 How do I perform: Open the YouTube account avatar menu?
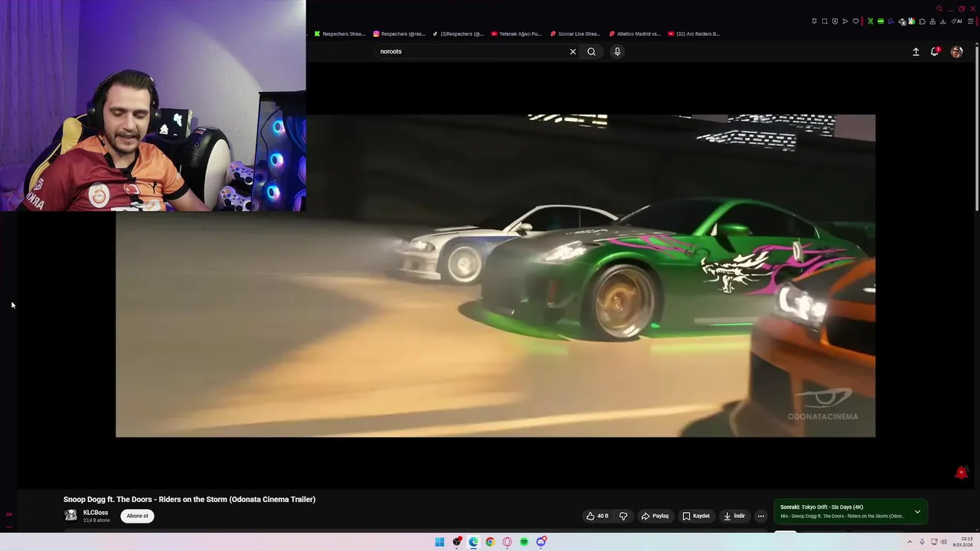click(956, 51)
